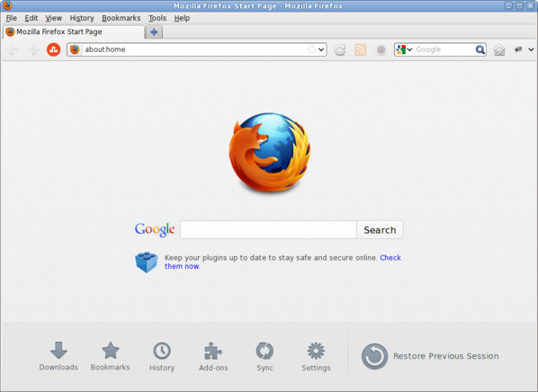Reload the page with the refresh icon

point(340,49)
